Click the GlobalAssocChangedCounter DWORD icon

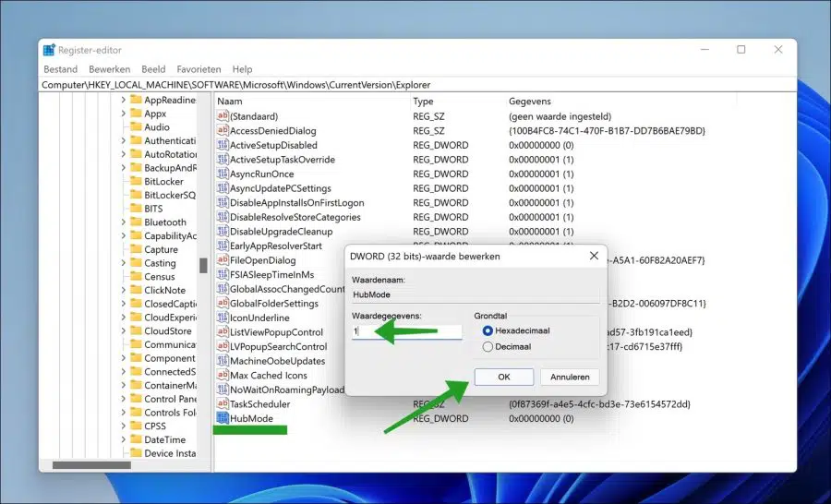pos(223,288)
